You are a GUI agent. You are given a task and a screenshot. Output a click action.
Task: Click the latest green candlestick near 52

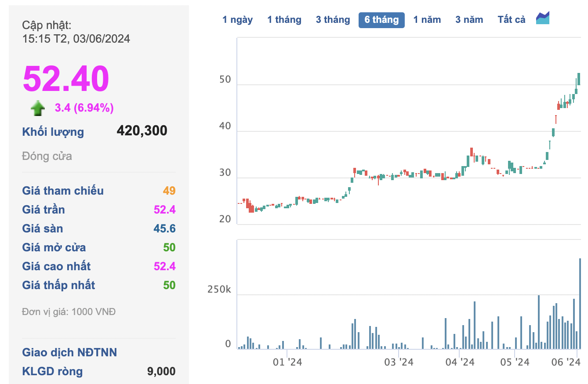579,79
